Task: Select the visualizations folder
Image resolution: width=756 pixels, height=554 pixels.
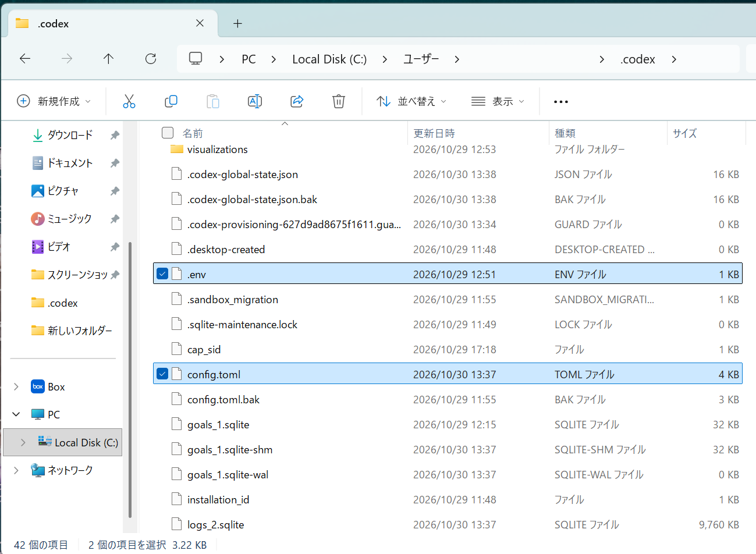Action: (x=448, y=150)
